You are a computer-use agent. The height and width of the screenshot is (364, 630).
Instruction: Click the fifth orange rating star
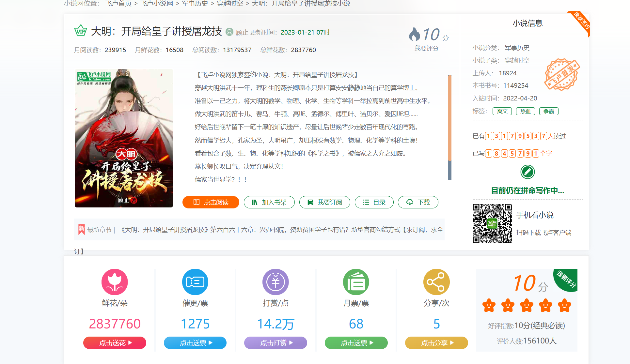[x=564, y=306]
